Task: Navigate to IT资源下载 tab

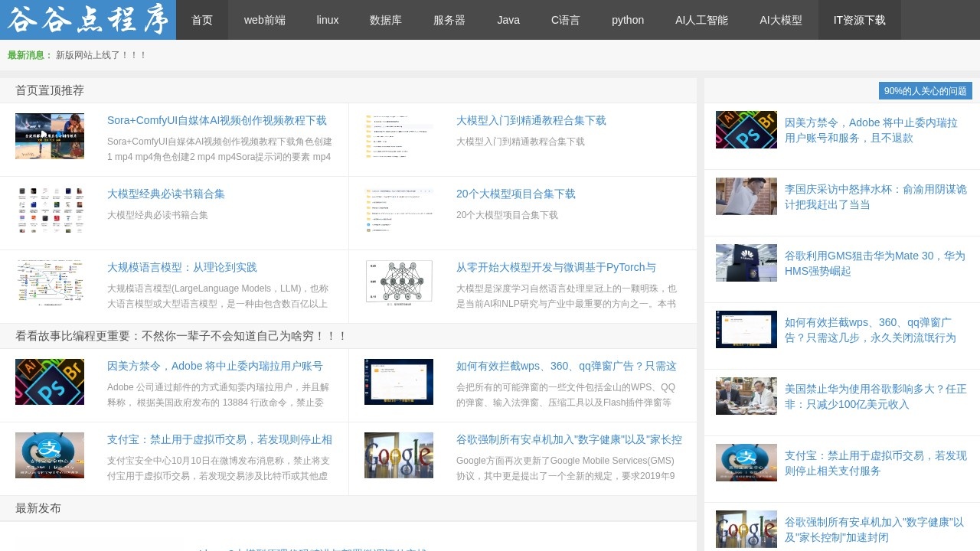Action: click(859, 20)
